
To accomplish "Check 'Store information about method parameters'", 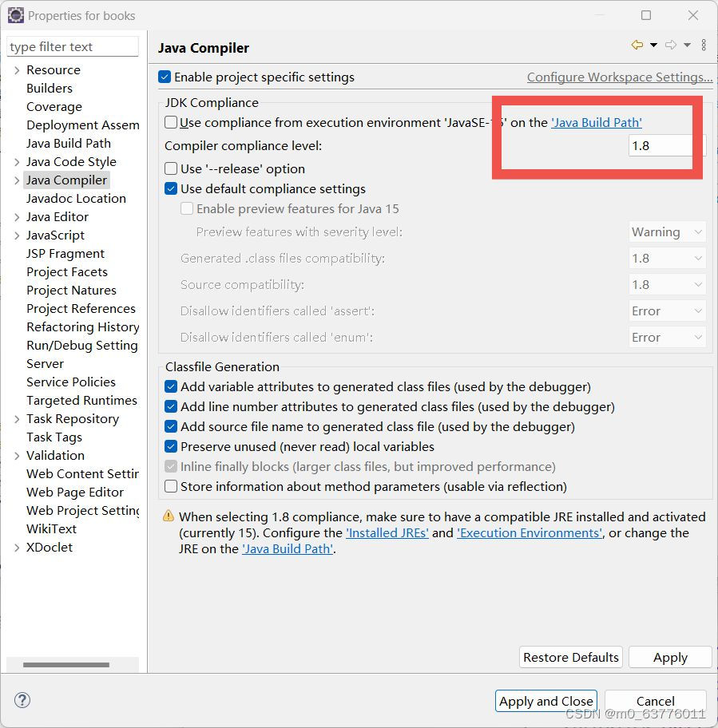I will (x=171, y=486).
